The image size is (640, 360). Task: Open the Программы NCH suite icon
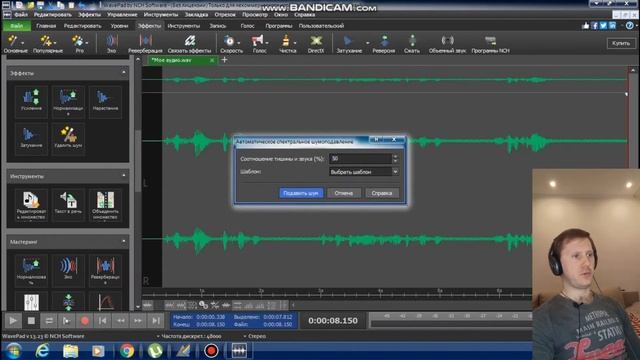490,44
